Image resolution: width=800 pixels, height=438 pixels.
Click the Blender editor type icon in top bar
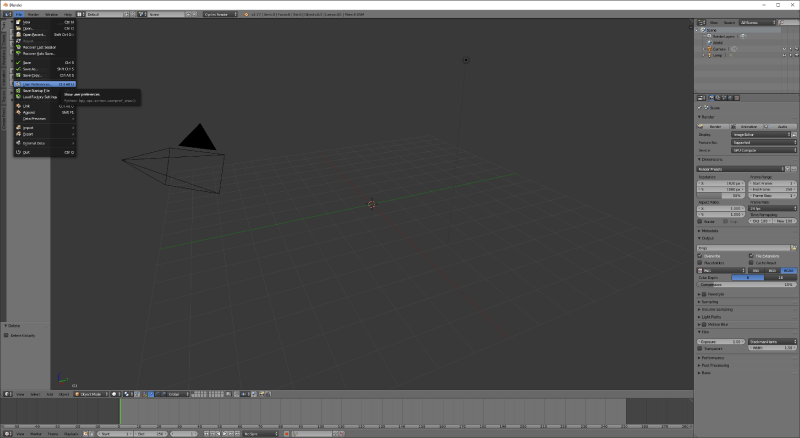5,15
